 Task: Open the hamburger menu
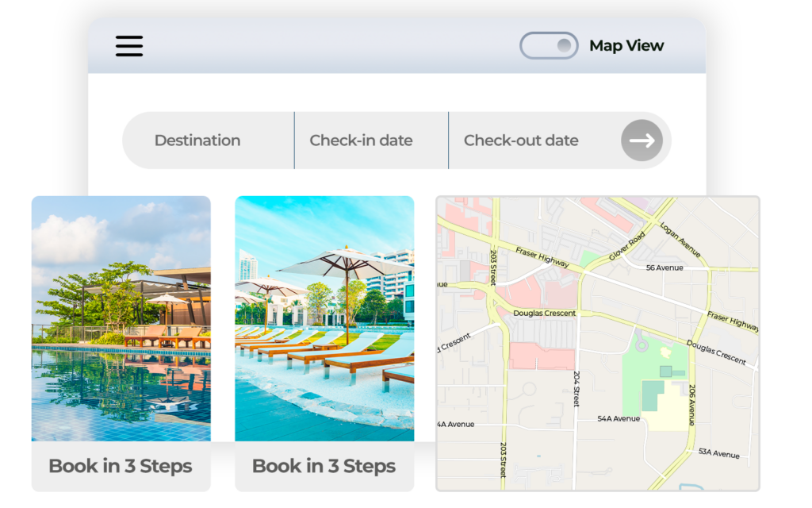129,45
